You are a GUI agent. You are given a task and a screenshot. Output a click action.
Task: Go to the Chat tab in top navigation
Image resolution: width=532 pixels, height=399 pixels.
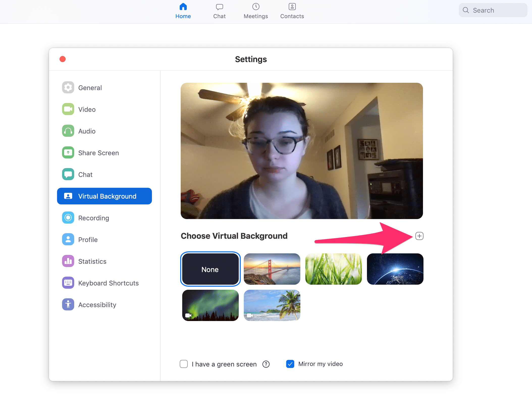(x=219, y=11)
